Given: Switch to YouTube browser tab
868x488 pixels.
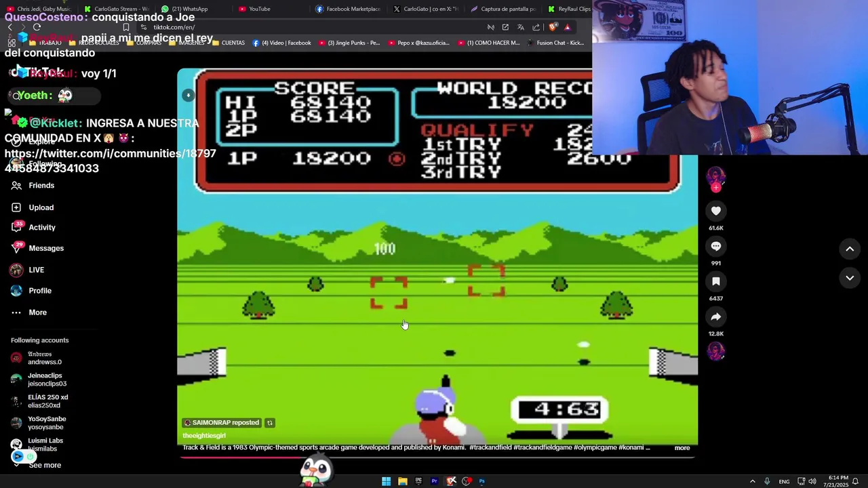Looking at the screenshot, I should click(x=254, y=9).
